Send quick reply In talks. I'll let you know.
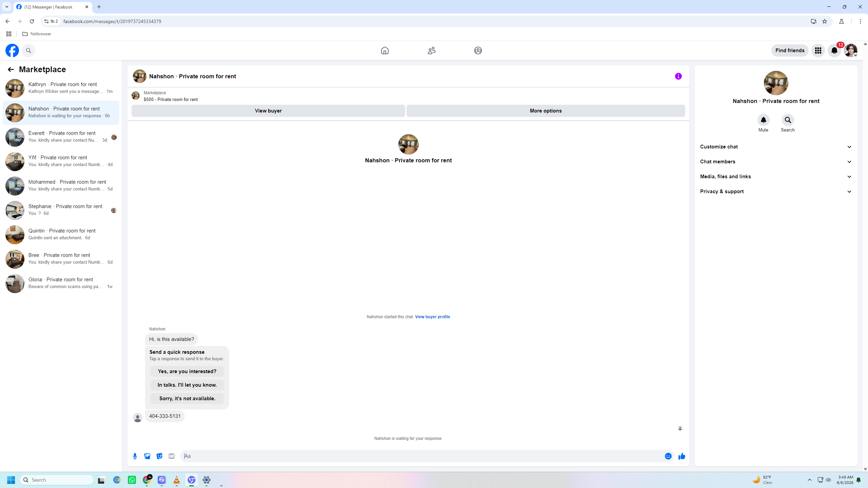 pos(187,385)
